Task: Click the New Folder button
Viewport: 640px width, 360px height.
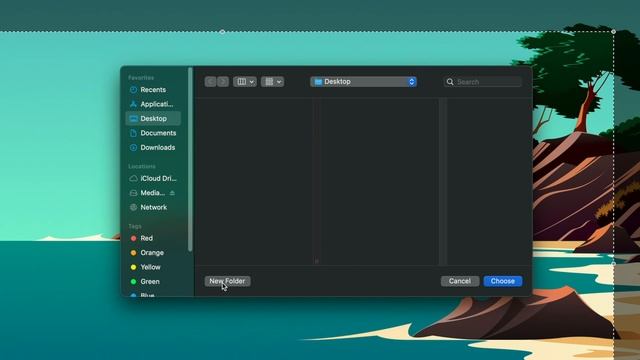Action: [x=227, y=281]
